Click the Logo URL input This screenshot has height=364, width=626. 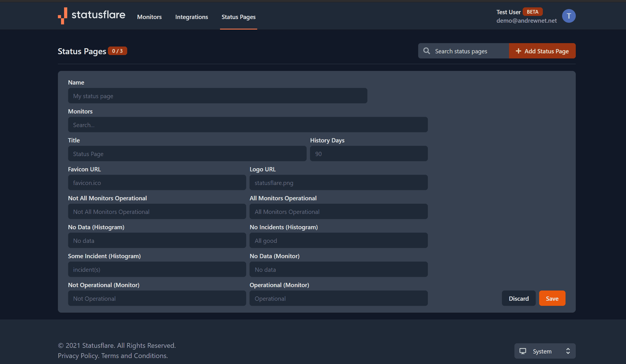(338, 183)
